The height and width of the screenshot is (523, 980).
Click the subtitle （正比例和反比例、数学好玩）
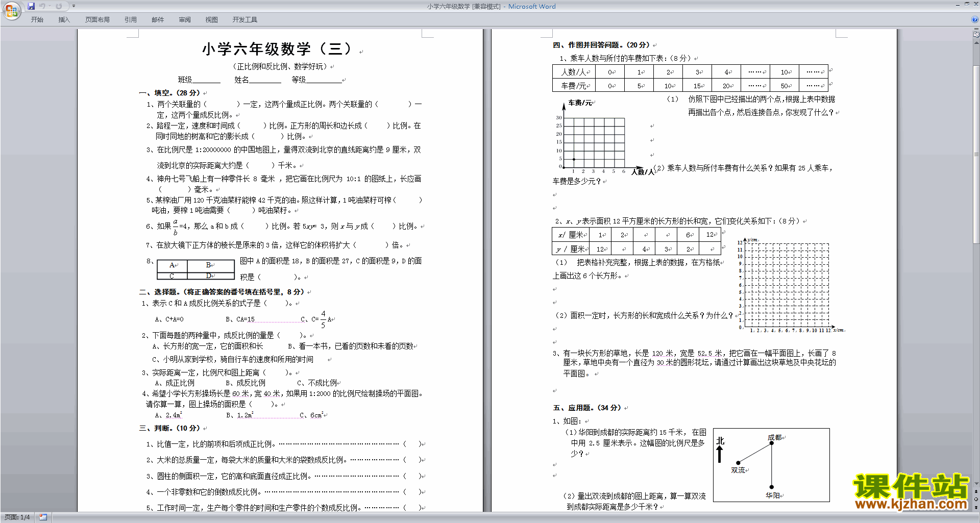[280, 66]
